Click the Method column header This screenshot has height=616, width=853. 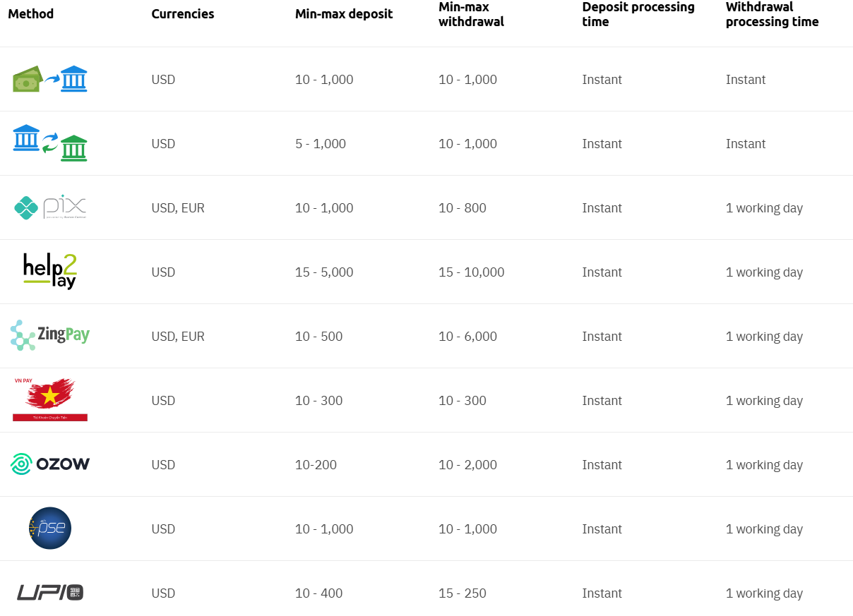coord(30,14)
